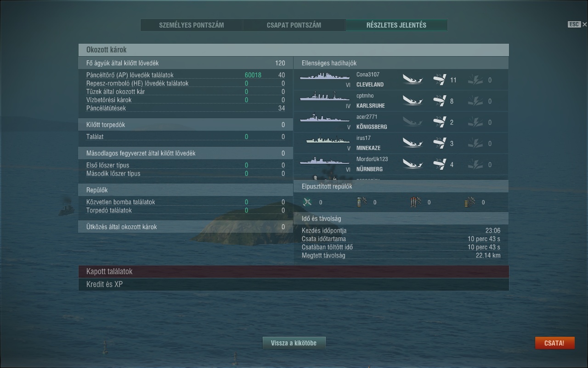Click the torpedo hits icon for Cleveland
The image size is (588, 368).
(475, 80)
